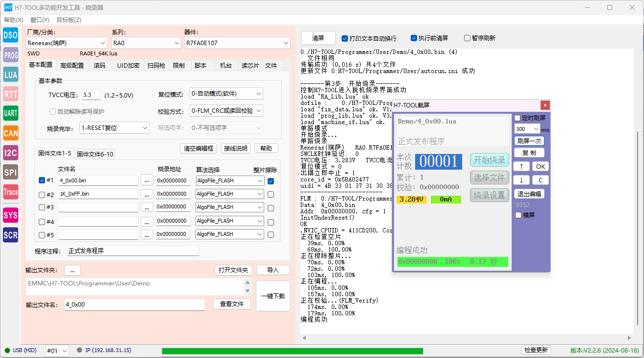Click 开始烧录 in the screenshot popup
Image resolution: width=644 pixels, height=358 pixels.
point(490,160)
